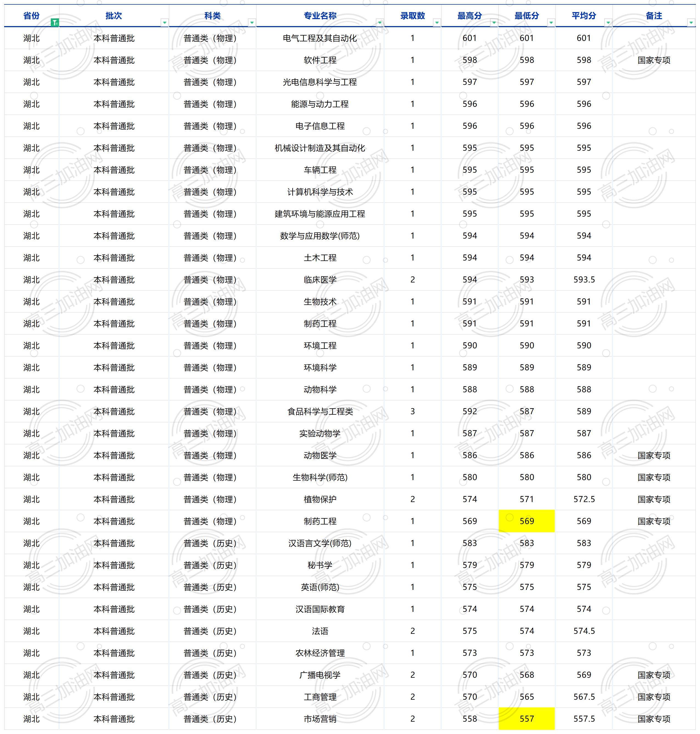Click the 能源与动力工程 cell
The width and height of the screenshot is (700, 734).
click(x=320, y=104)
